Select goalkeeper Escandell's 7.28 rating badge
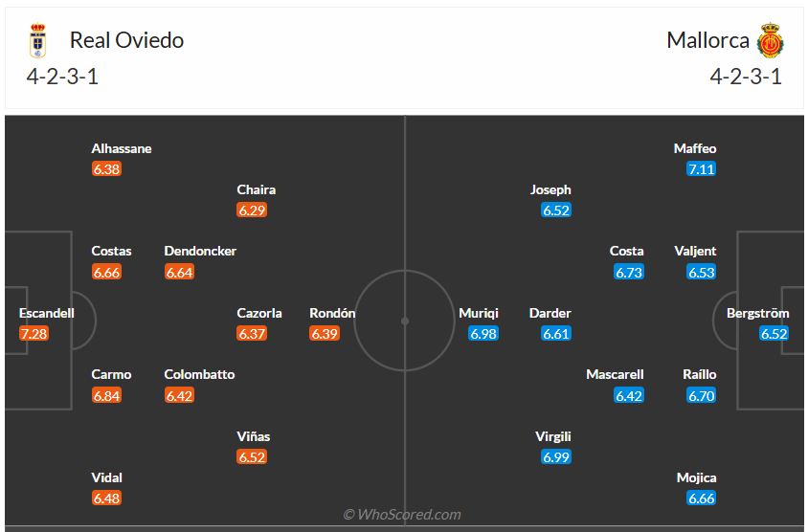The height and width of the screenshot is (532, 808). tap(34, 334)
